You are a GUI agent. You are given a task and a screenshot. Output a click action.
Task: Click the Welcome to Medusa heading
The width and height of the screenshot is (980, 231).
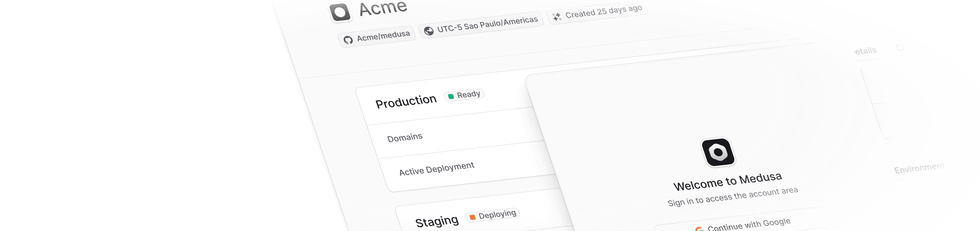click(728, 181)
